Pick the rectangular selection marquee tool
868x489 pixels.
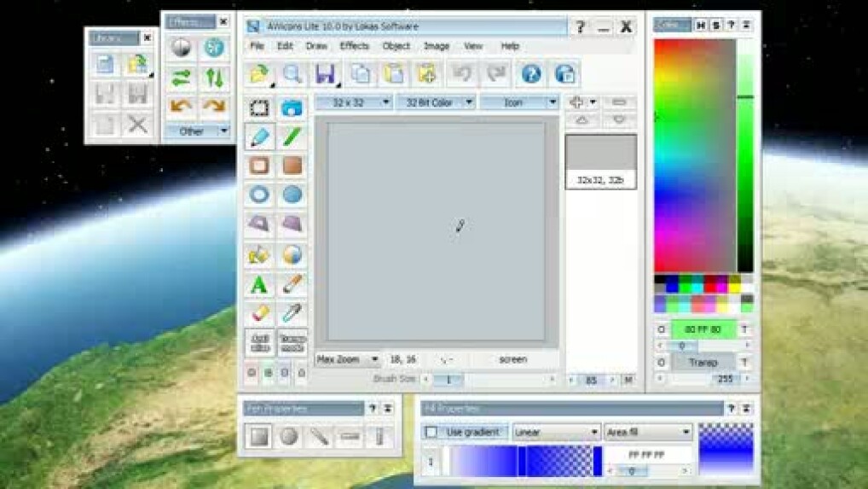click(x=260, y=108)
